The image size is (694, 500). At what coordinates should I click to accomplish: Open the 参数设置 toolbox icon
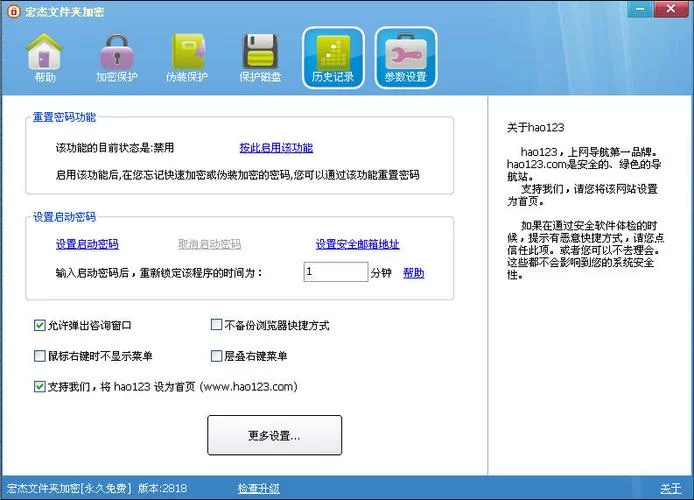pos(406,58)
